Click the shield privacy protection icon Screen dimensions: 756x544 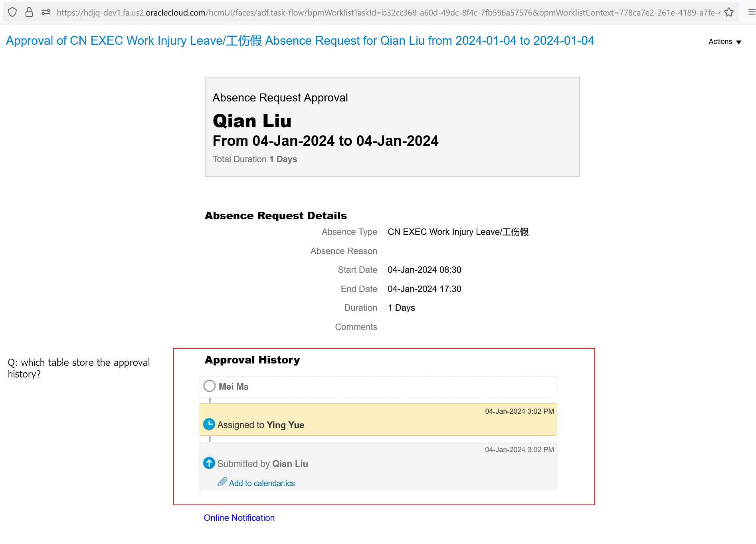point(12,12)
